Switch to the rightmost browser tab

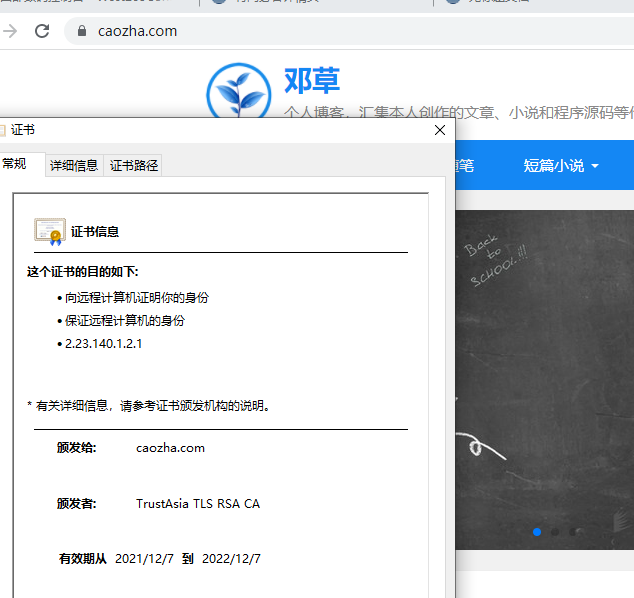click(530, 2)
